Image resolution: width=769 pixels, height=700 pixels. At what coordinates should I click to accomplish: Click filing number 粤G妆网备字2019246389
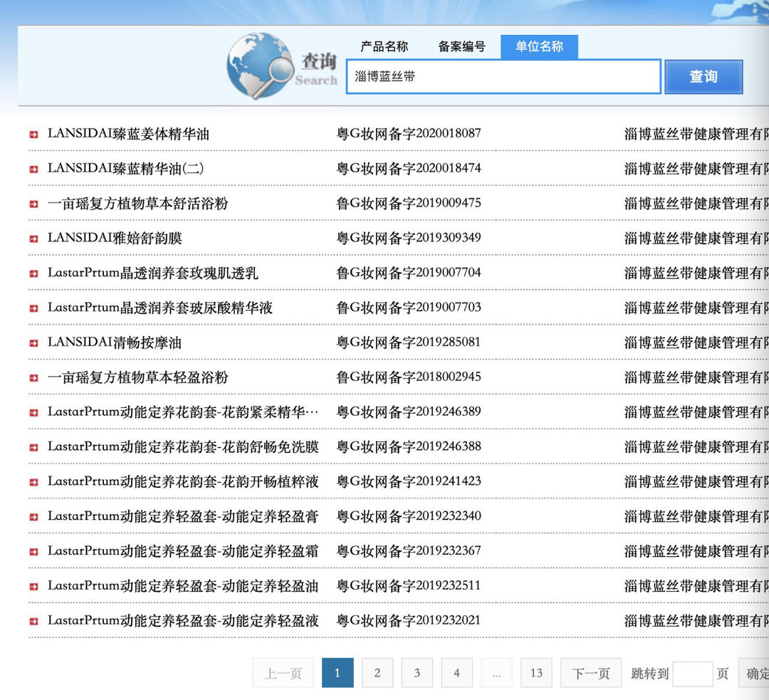click(409, 412)
